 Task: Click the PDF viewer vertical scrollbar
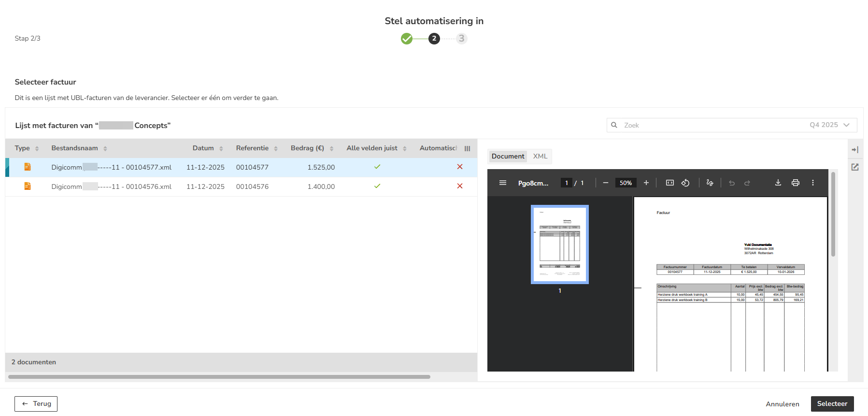click(833, 214)
